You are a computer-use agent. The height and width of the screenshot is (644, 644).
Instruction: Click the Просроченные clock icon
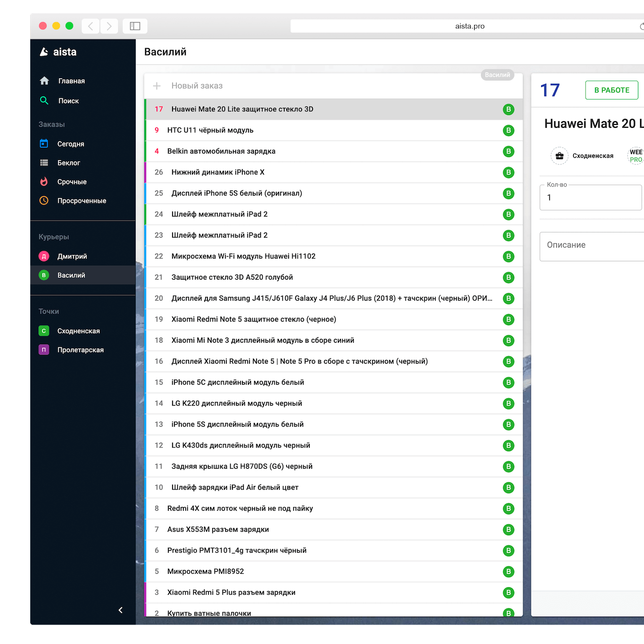click(44, 200)
